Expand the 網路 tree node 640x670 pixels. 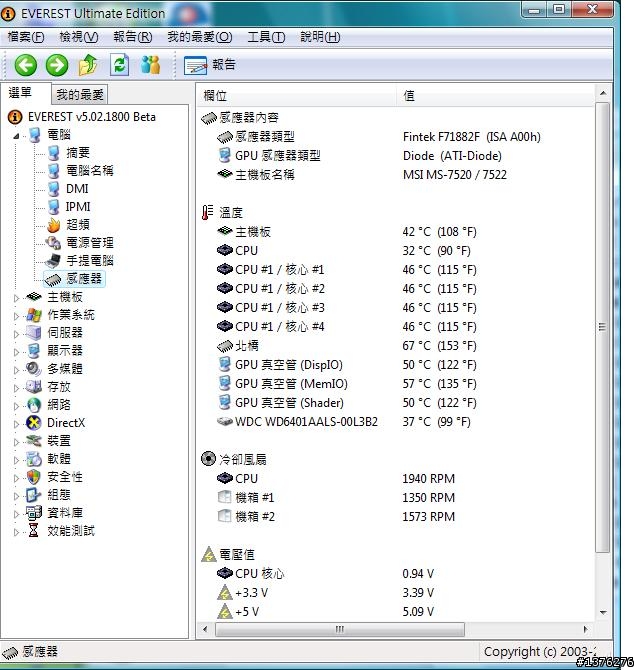pos(16,406)
